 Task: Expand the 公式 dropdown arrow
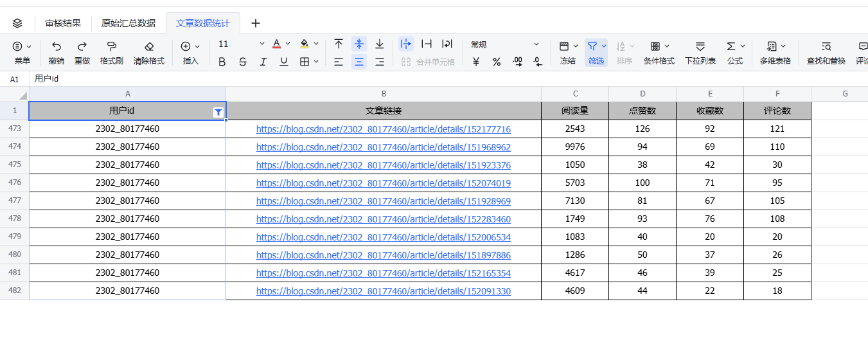click(x=743, y=46)
